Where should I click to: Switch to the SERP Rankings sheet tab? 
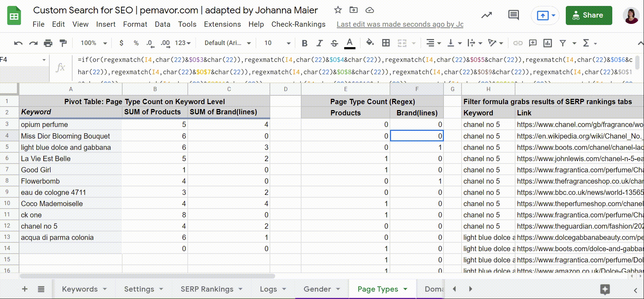(x=207, y=289)
